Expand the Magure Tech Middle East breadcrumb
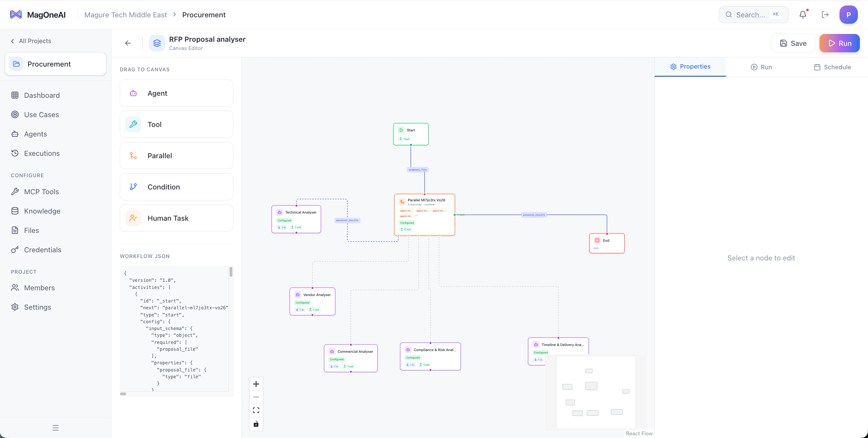 pyautogui.click(x=125, y=15)
